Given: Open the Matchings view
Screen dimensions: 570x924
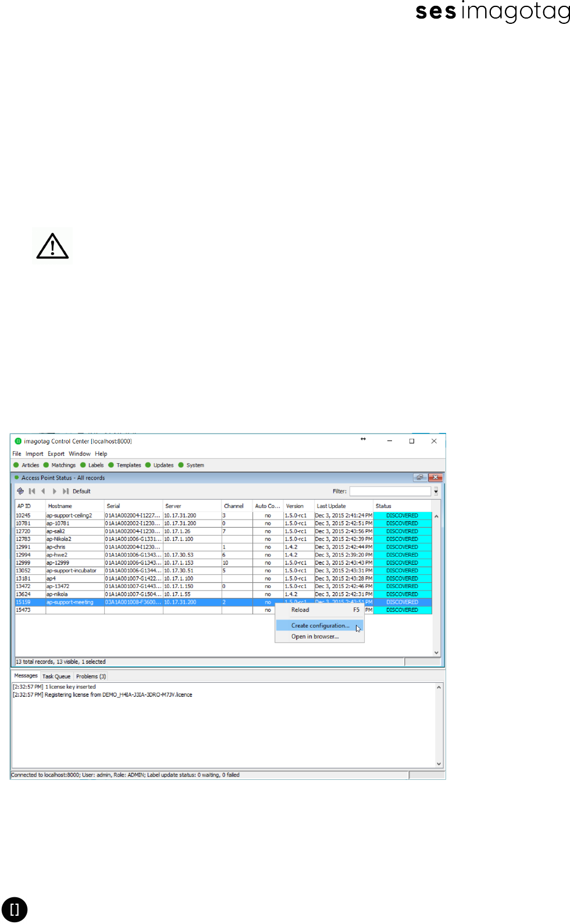Looking at the screenshot, I should point(60,465).
